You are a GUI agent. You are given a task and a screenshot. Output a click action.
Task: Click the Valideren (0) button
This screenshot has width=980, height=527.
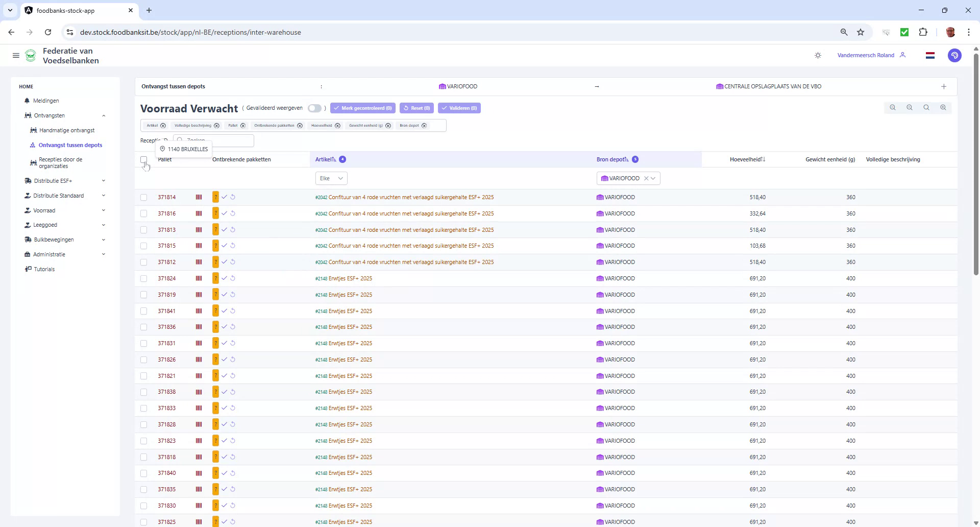pyautogui.click(x=459, y=108)
